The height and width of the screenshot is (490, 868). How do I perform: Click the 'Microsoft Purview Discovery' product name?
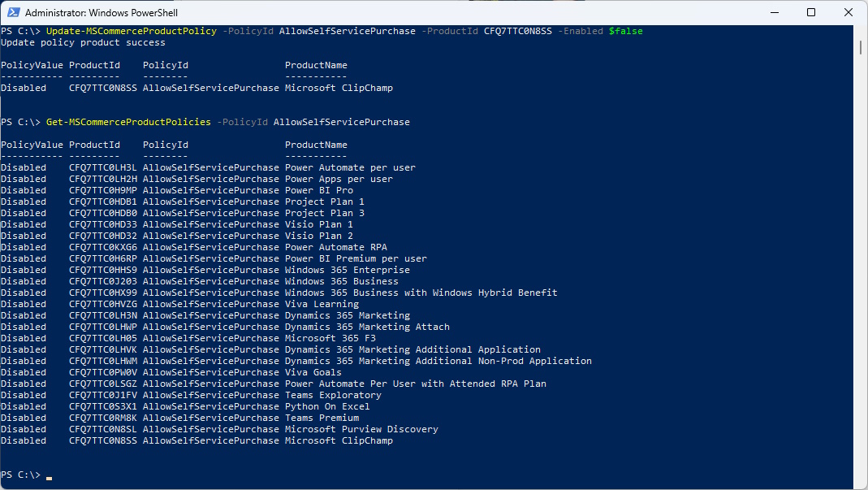click(361, 429)
